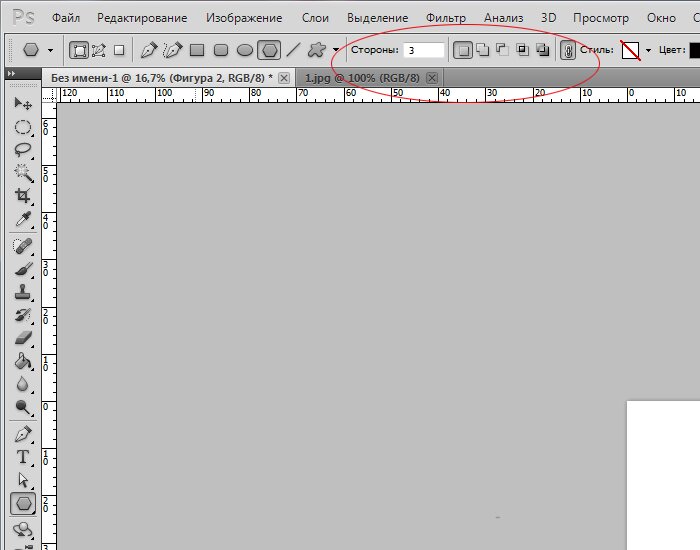Viewport: 700px width, 550px height.
Task: Open the Фильтр menu
Action: tap(446, 18)
